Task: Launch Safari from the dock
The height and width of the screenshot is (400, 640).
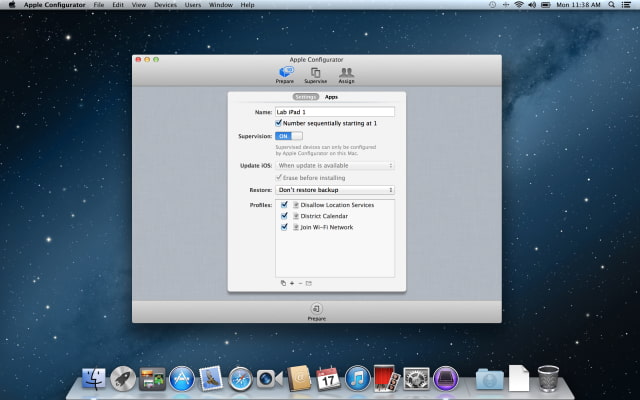Action: pyautogui.click(x=240, y=378)
